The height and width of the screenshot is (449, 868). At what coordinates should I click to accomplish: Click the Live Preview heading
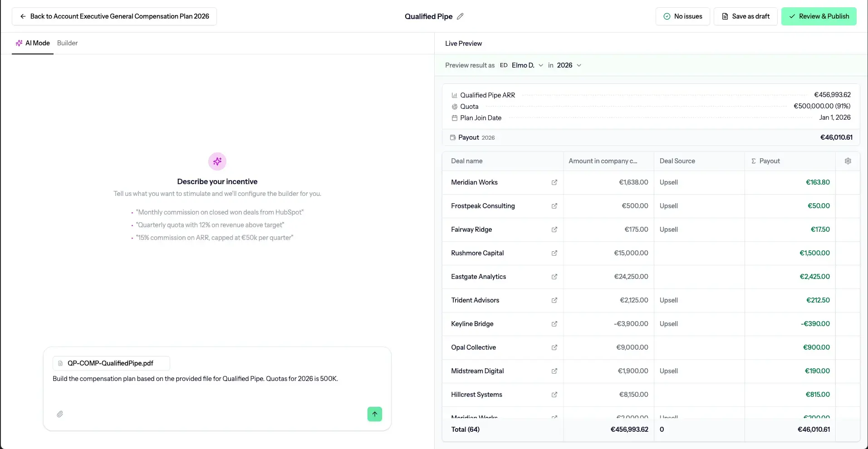(463, 44)
